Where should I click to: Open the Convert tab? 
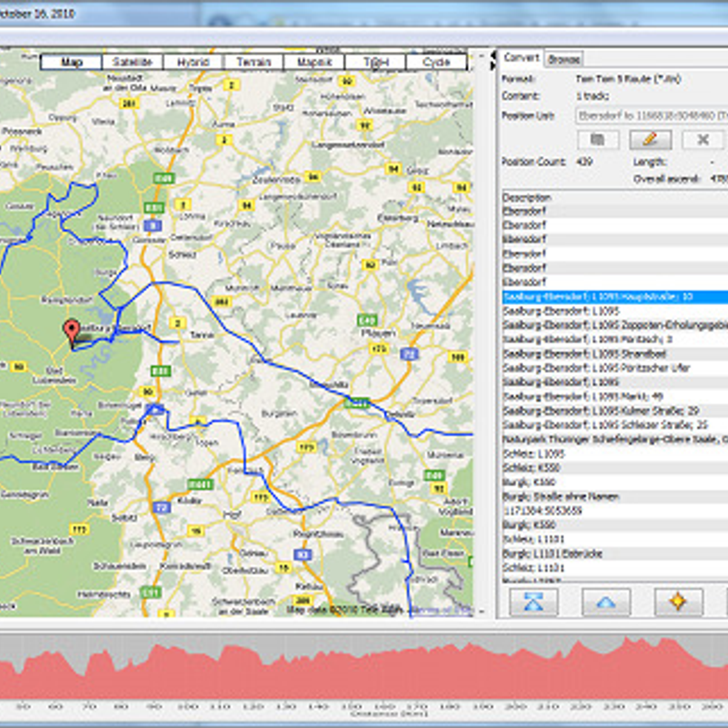click(521, 58)
